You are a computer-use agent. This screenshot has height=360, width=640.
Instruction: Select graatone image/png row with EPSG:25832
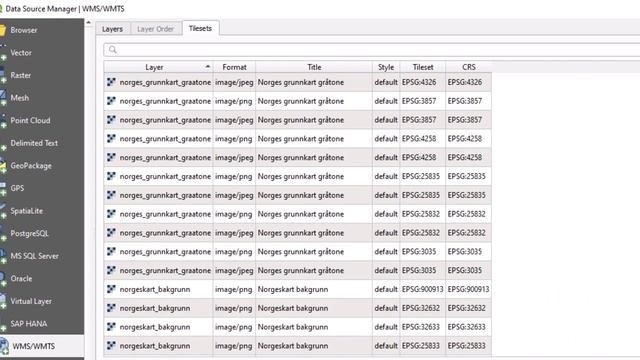(x=298, y=213)
